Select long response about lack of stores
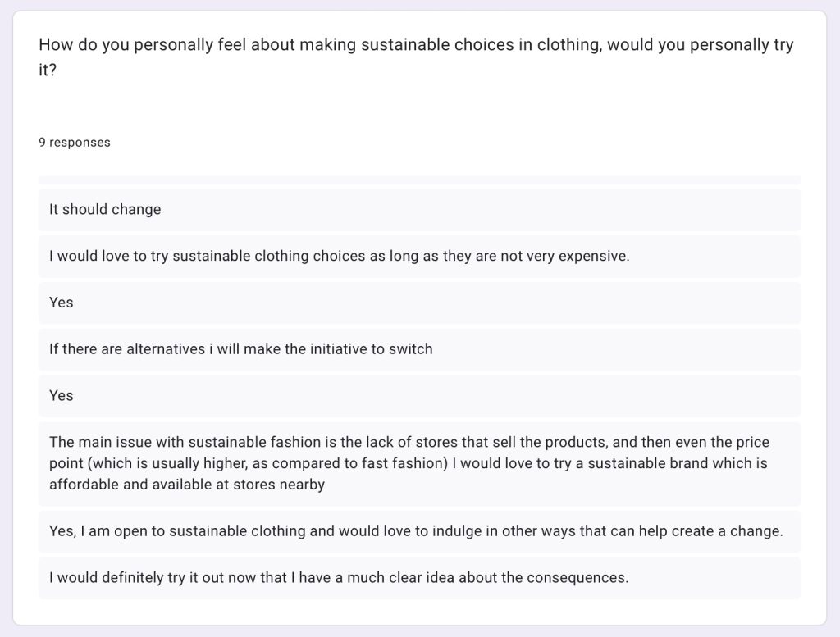The height and width of the screenshot is (637, 840). (419, 463)
